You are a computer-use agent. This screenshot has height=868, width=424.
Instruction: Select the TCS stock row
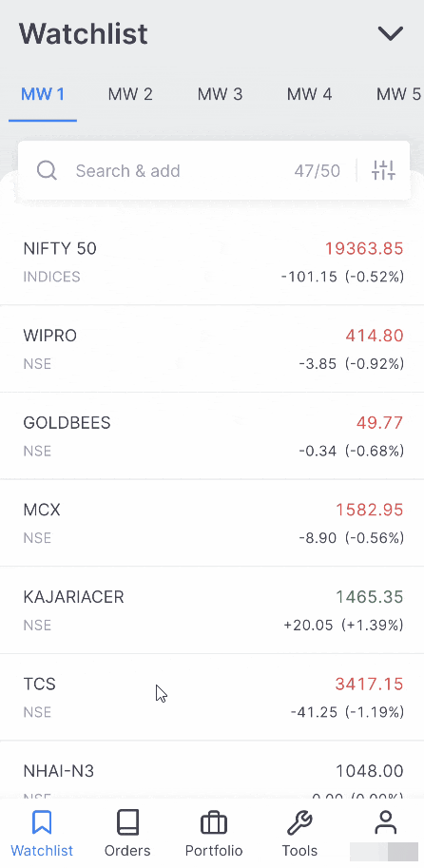pos(212,697)
